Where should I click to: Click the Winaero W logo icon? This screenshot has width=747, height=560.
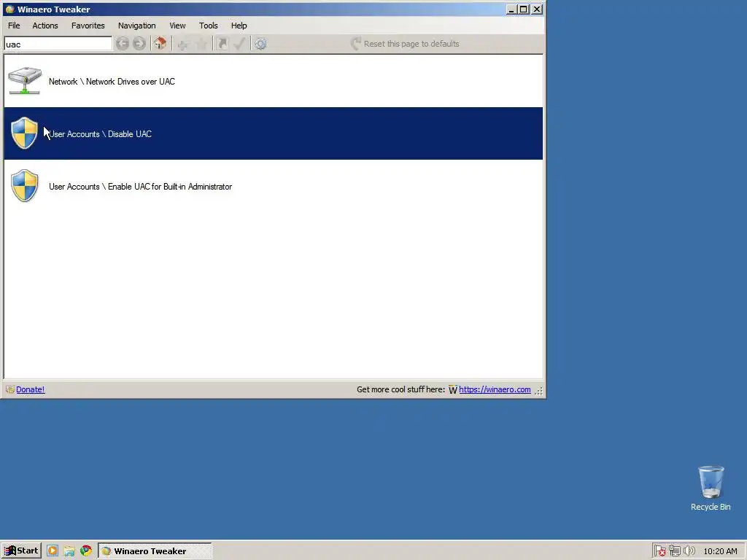pos(452,390)
